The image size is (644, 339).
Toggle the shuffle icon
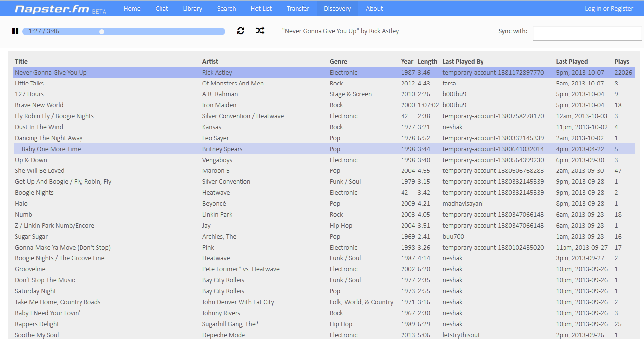point(260,31)
